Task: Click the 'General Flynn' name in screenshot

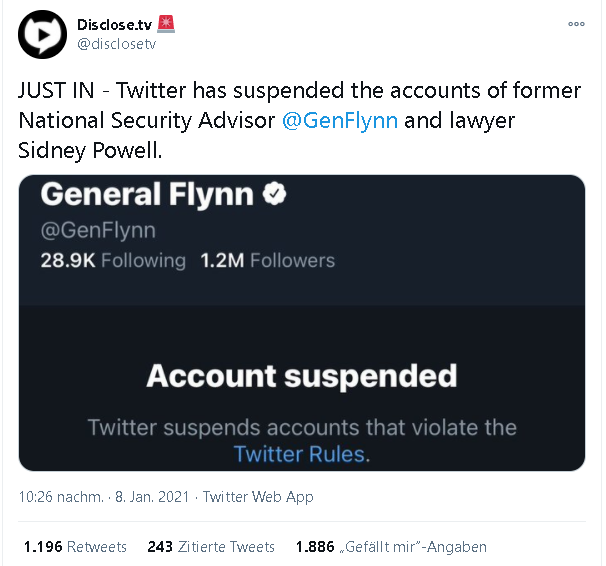Action: coord(146,194)
